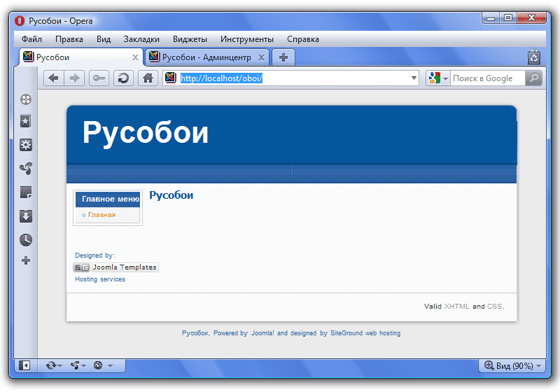This screenshot has width=560, height=392.
Task: Click the Поиск в Google search field
Action: 487,78
